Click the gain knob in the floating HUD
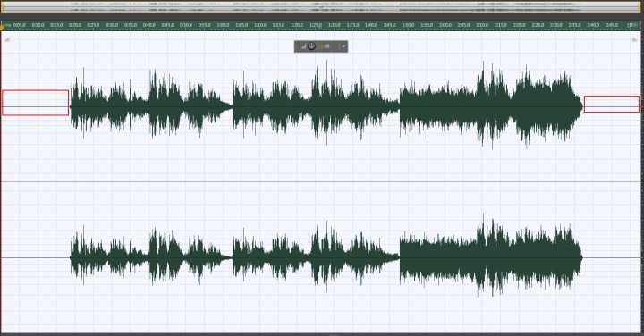644x336 pixels. [312, 46]
